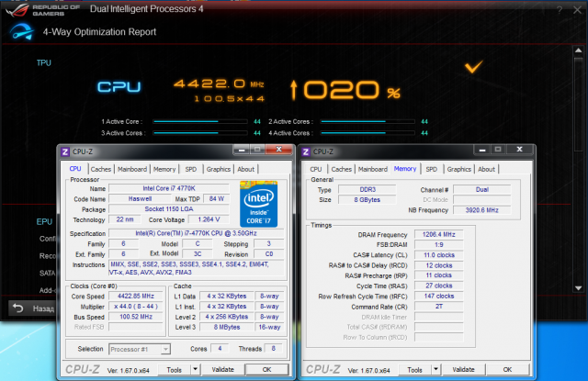Close the Dual Intelligent Processors 4 window
Screen dimensions: 588x381
(577, 10)
